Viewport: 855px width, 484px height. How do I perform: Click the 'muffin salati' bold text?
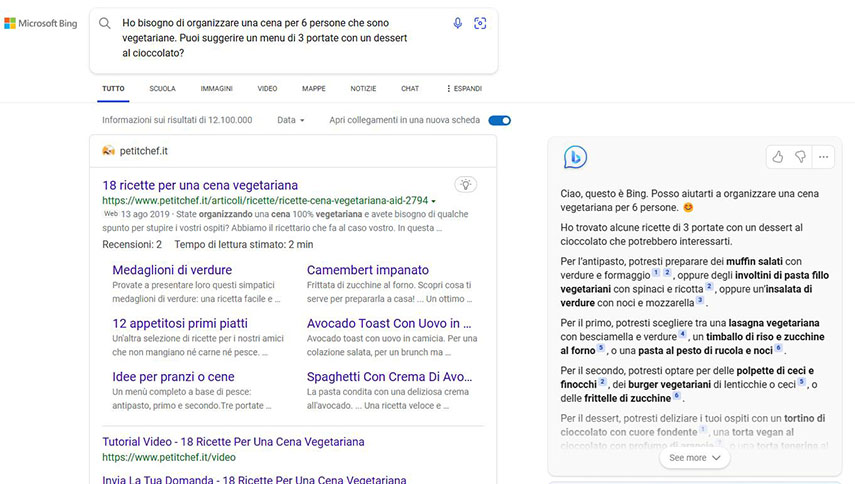tap(754, 261)
